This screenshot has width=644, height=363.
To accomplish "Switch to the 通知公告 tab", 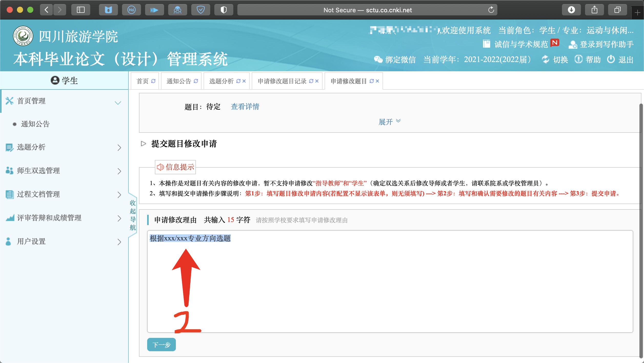I will pyautogui.click(x=179, y=81).
